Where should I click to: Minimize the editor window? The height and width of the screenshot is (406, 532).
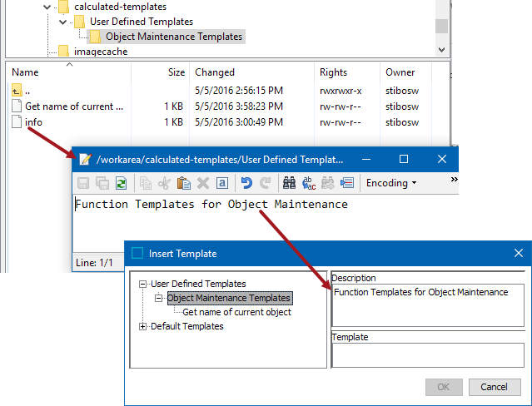coord(366,159)
